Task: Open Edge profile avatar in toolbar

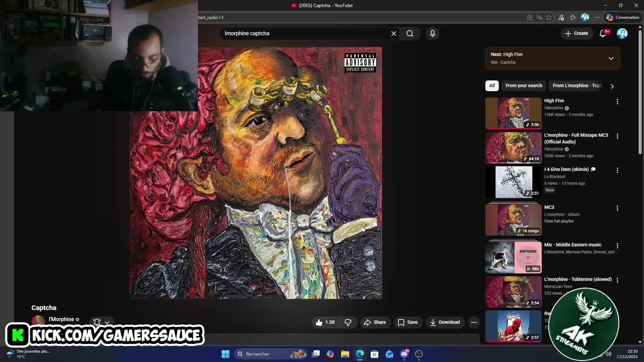Action: pyautogui.click(x=585, y=17)
